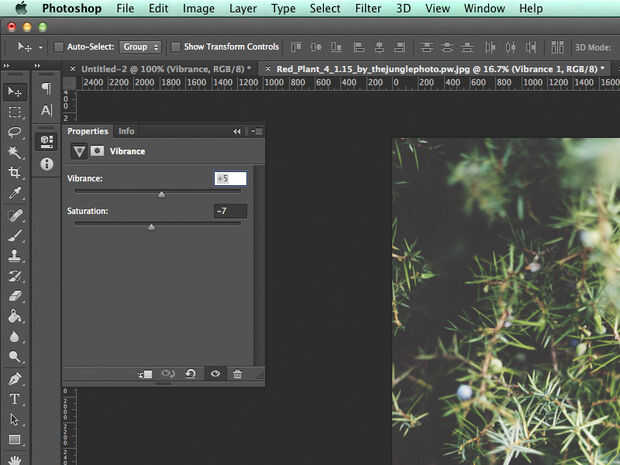Align left edges in options bar
The height and width of the screenshot is (465, 620).
pyautogui.click(x=359, y=47)
